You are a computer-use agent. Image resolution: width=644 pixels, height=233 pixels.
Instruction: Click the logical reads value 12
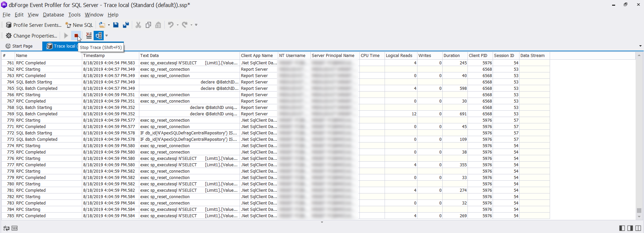point(414,114)
